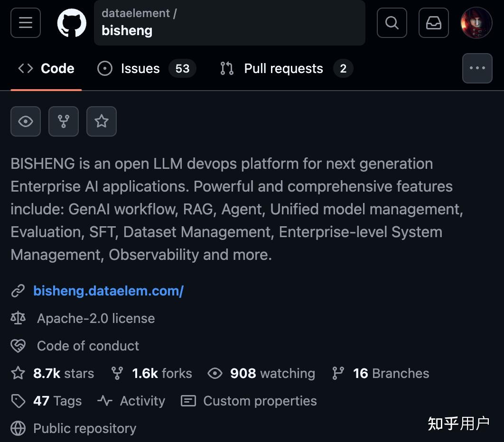The width and height of the screenshot is (504, 442).
Task: Click the GitHub logo icon
Action: [x=72, y=23]
